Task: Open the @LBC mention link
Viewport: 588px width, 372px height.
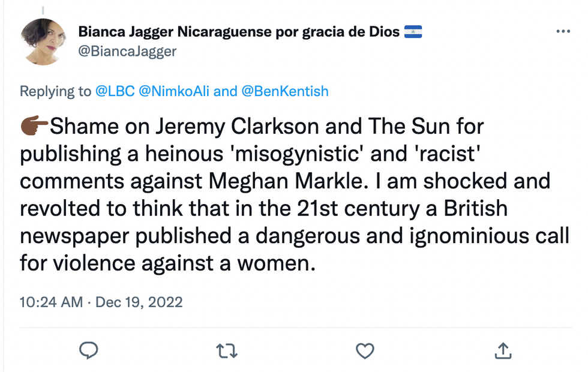Action: [115, 91]
